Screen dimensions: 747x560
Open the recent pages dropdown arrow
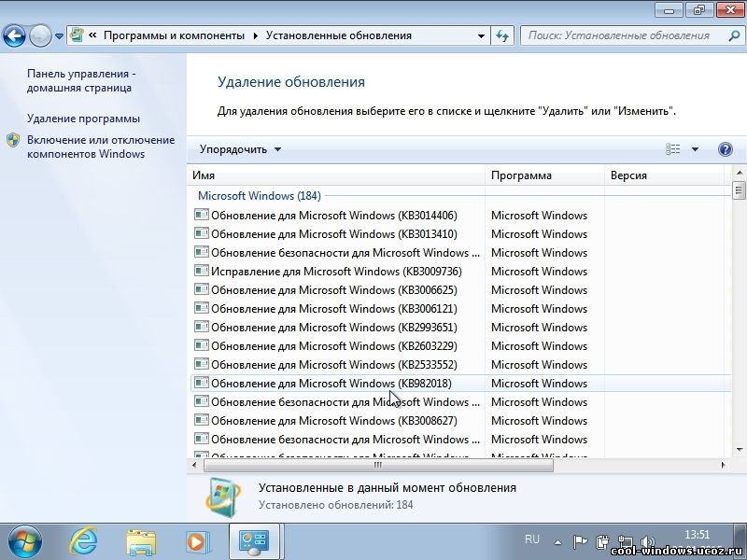coord(59,35)
